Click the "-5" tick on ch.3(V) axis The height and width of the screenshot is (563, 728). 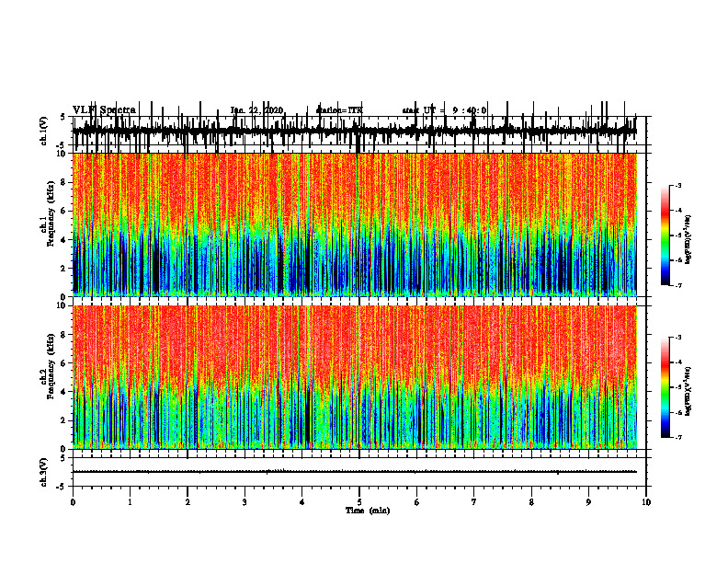pyautogui.click(x=62, y=487)
